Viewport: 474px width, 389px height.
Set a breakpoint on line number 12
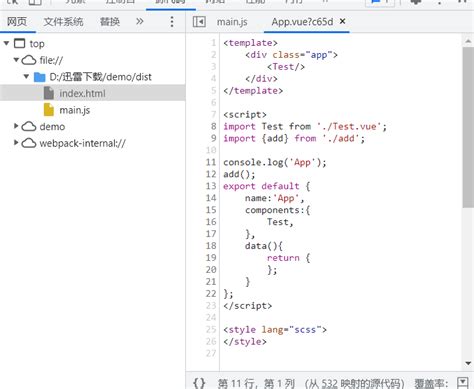[211, 174]
